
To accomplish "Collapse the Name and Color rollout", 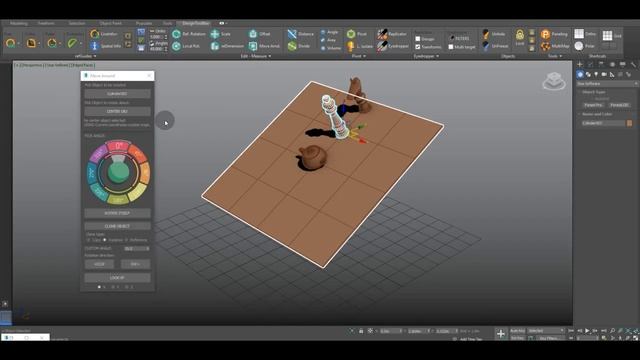I will tap(595, 114).
